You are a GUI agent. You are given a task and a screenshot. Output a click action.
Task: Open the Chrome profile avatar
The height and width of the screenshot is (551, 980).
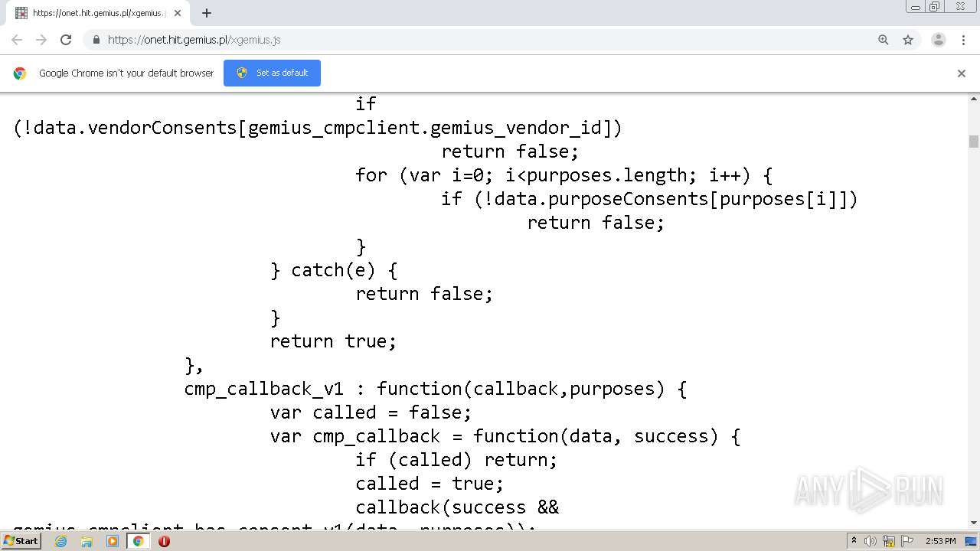coord(939,40)
